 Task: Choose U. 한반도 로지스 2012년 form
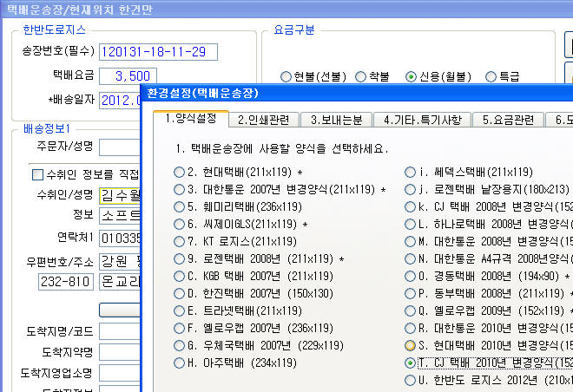pyautogui.click(x=410, y=380)
